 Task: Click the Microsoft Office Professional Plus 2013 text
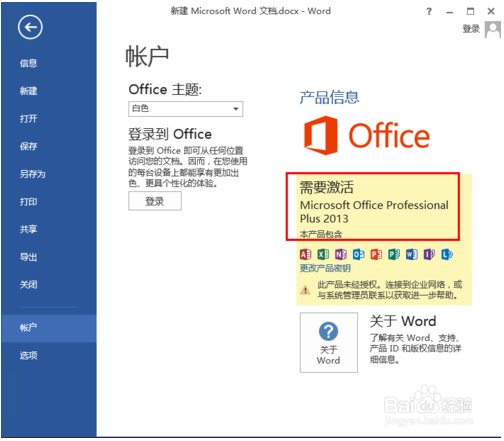[x=374, y=212]
